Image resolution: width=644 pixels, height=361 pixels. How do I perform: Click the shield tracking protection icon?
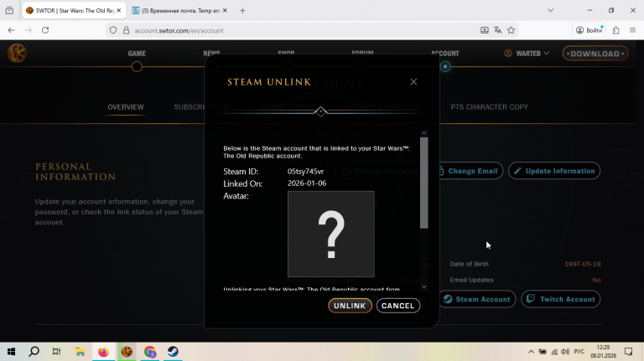click(113, 30)
